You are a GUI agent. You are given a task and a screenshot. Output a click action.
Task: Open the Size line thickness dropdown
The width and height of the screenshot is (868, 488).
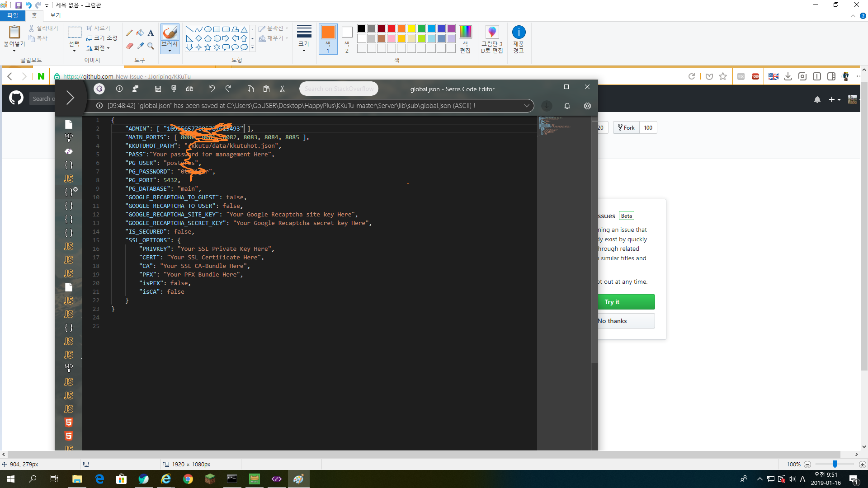pyautogui.click(x=304, y=39)
